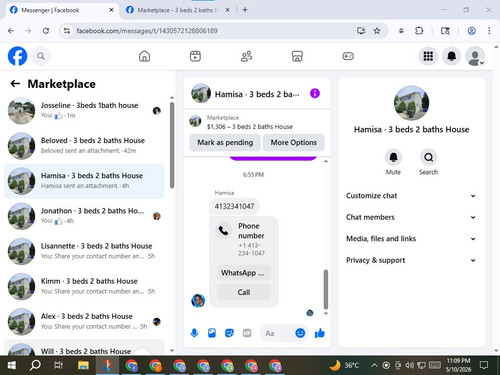Open the emoji picker

300,333
